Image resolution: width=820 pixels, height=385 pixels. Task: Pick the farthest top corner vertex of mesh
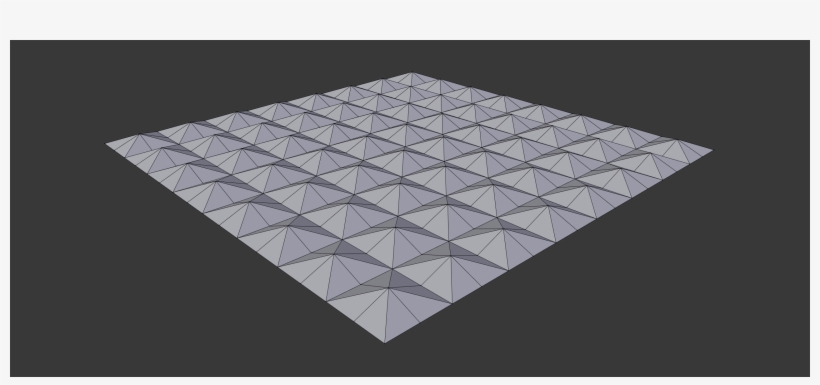[x=412, y=73]
